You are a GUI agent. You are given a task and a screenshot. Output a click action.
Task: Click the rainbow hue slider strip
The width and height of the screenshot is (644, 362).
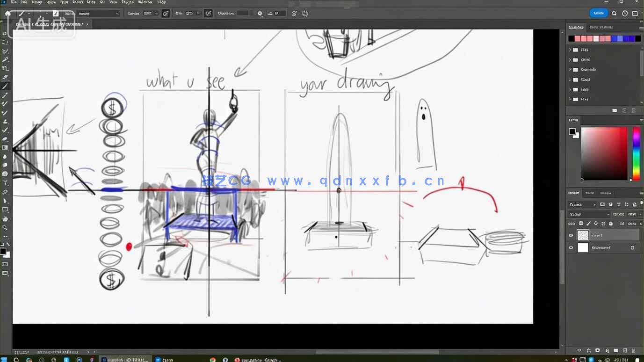[636, 153]
